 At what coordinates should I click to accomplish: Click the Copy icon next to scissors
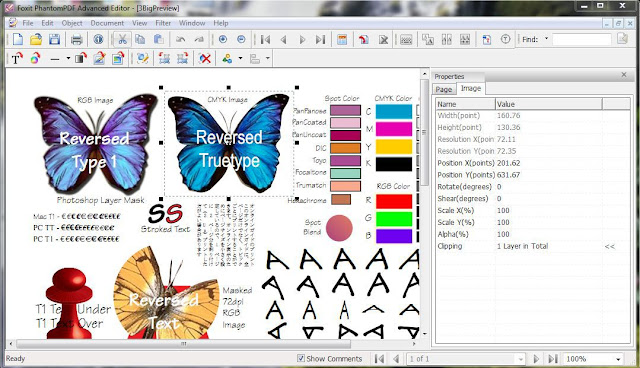tap(140, 39)
